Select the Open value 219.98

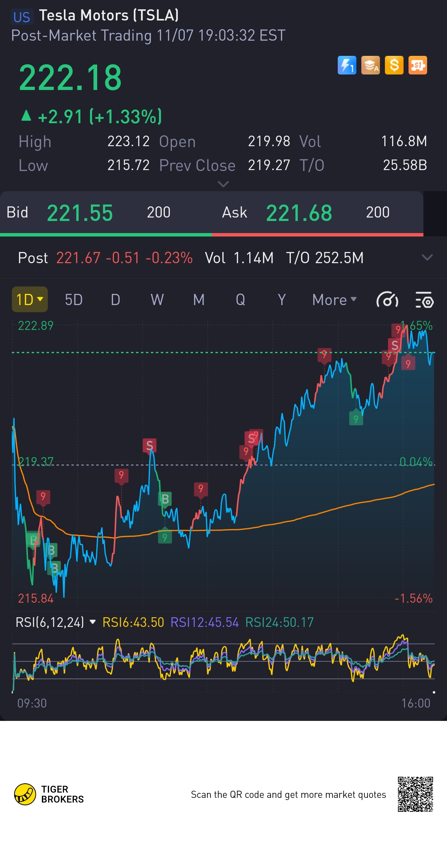(x=269, y=141)
